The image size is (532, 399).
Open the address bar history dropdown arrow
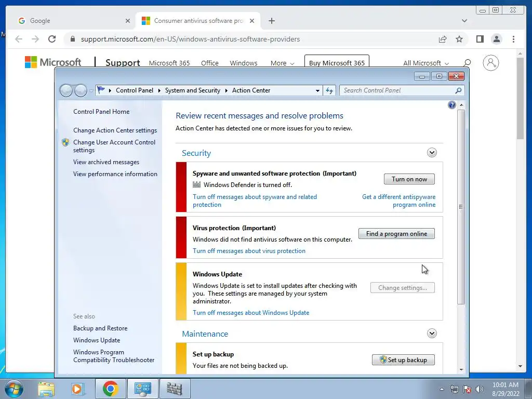click(317, 90)
